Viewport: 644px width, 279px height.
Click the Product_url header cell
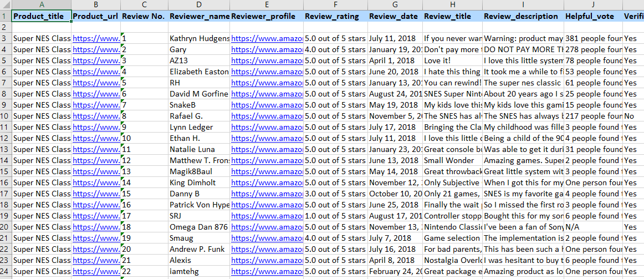(96, 16)
